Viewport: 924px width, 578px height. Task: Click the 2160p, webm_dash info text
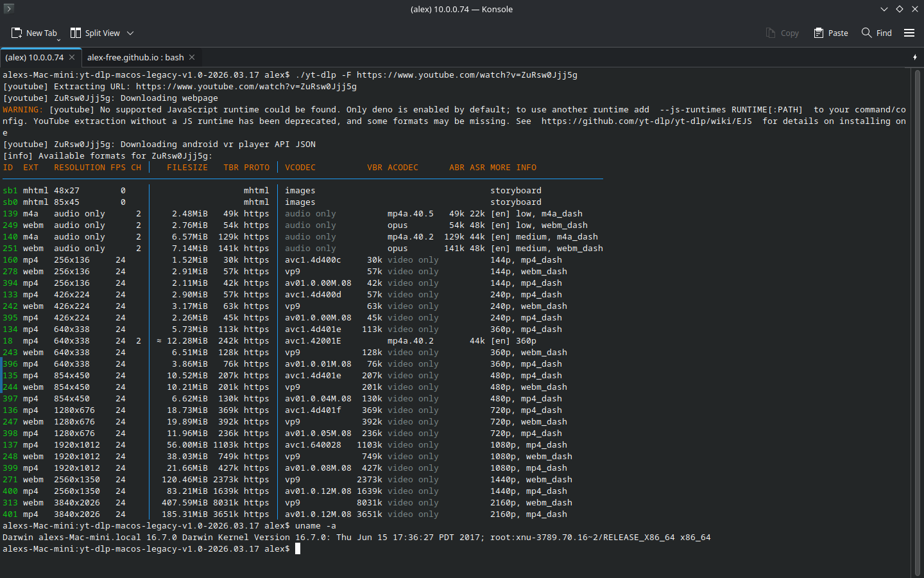tap(531, 503)
